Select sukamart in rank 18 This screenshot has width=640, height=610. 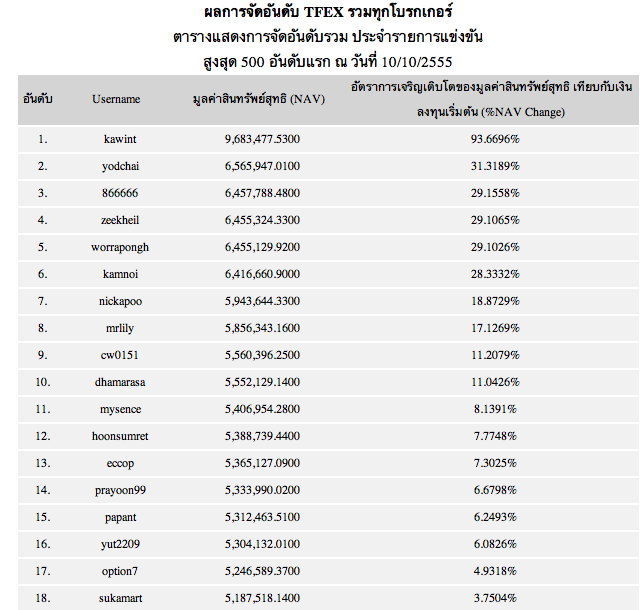click(120, 598)
